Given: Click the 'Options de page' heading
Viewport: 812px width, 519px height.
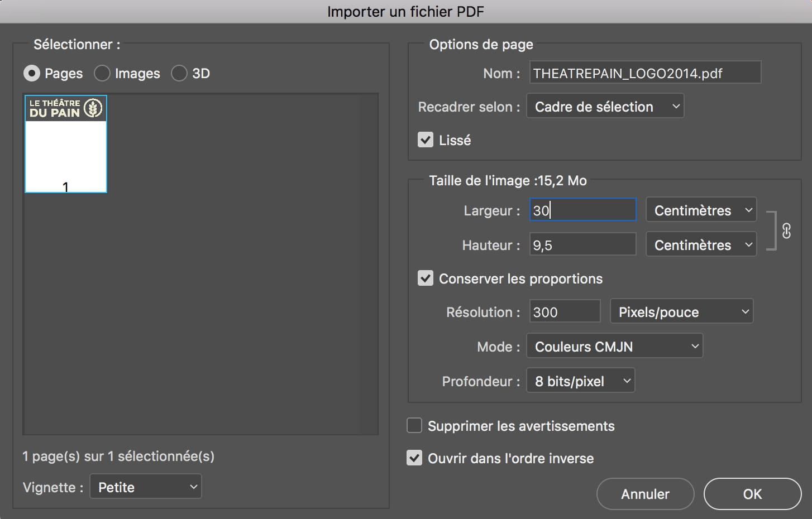Looking at the screenshot, I should 481,45.
